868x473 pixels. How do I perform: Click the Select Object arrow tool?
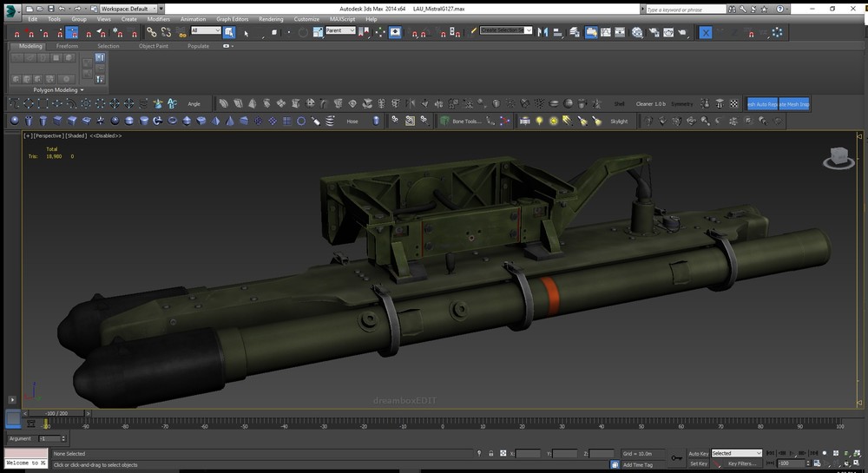point(229,32)
